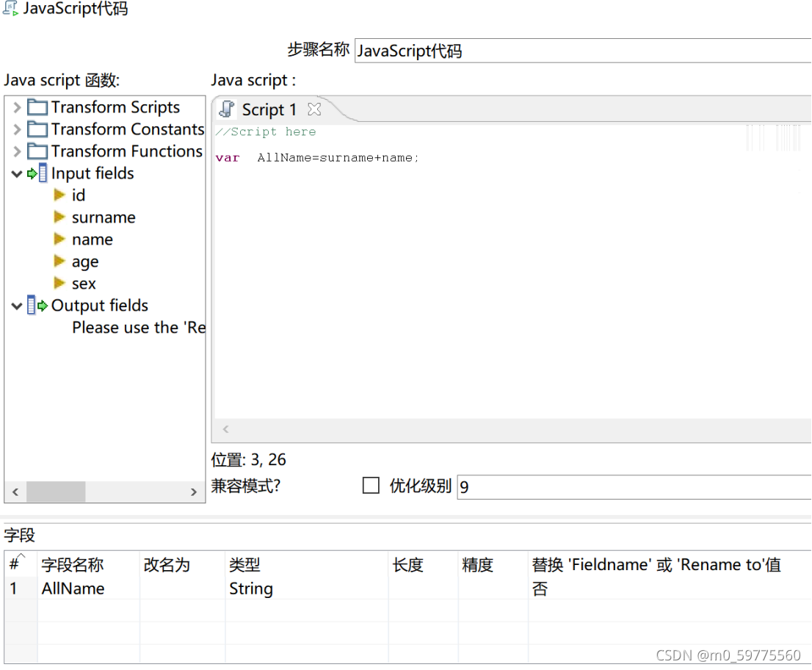812x670 pixels.
Task: Click the //Script here comment line
Action: (266, 132)
